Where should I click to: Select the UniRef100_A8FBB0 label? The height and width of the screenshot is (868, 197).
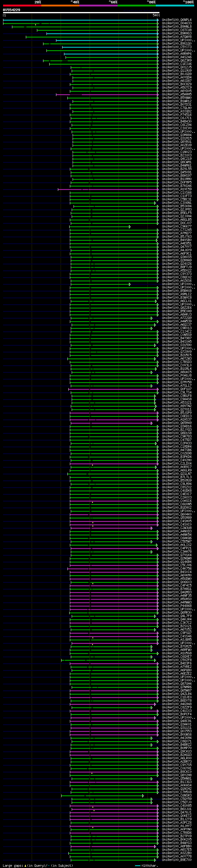[176, 846]
